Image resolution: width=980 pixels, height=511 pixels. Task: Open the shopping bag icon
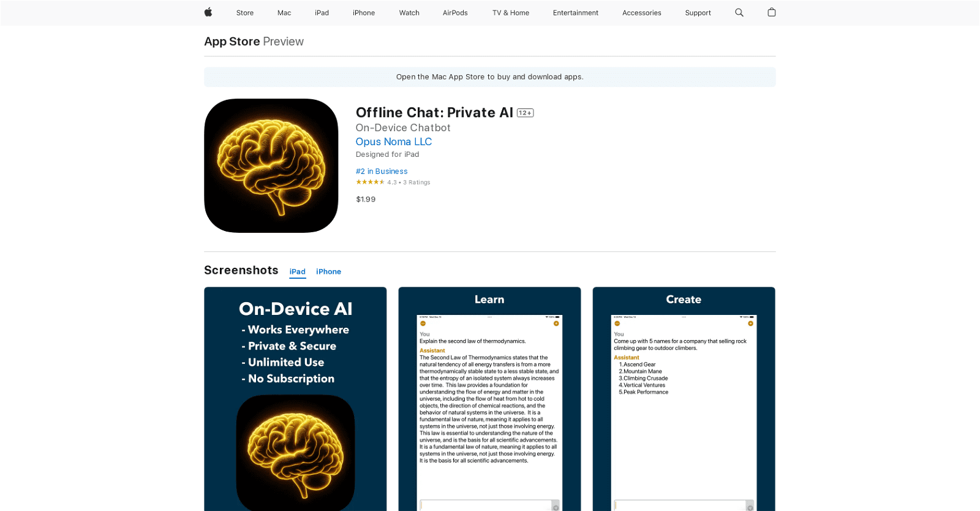point(771,12)
